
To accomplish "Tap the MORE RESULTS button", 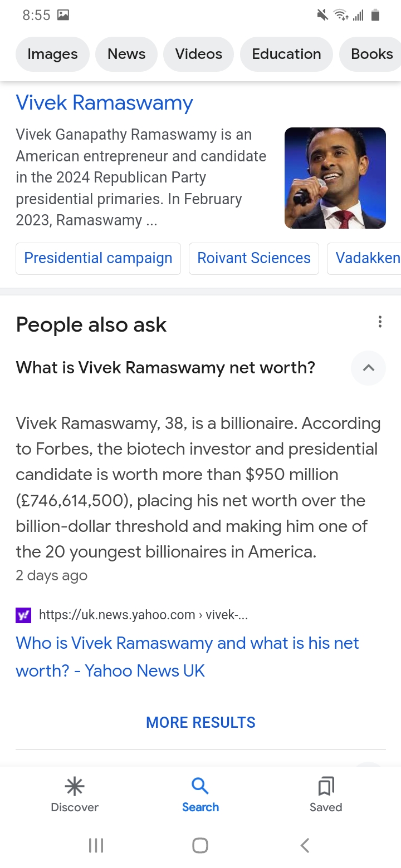I will (x=200, y=722).
